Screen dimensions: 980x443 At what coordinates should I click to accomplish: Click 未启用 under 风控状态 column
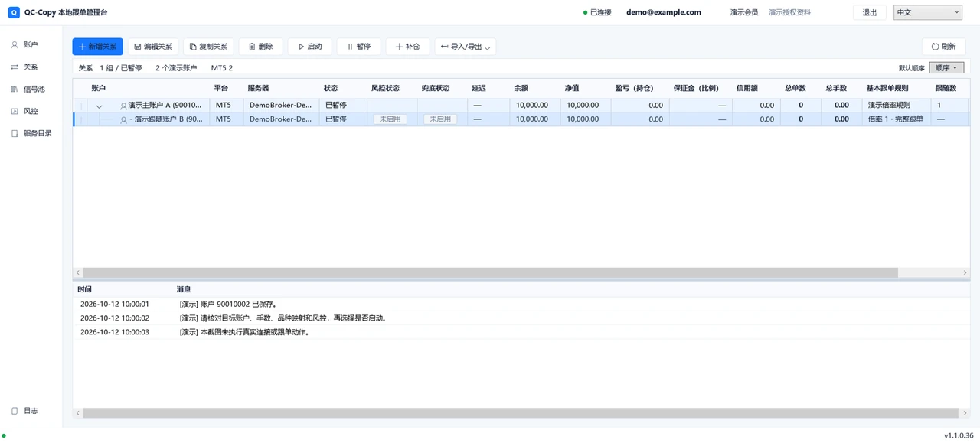tap(390, 119)
